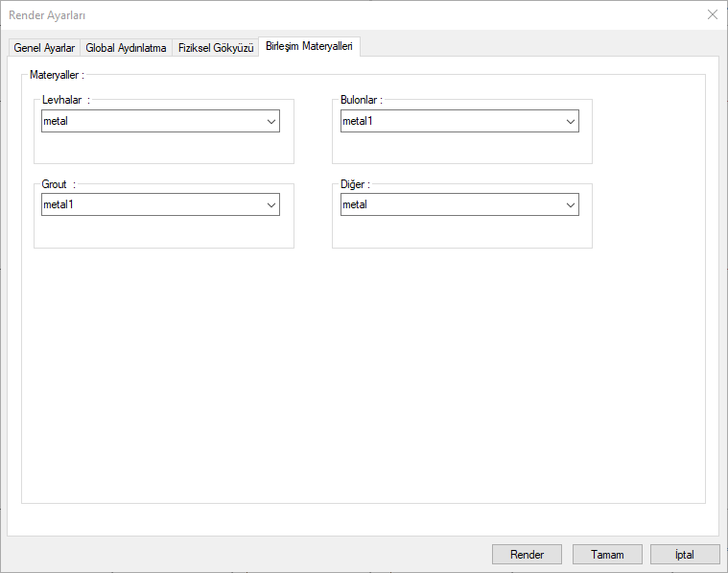Viewport: 728px width, 573px height.
Task: Open the Global Aydınlatma tab
Action: 126,48
